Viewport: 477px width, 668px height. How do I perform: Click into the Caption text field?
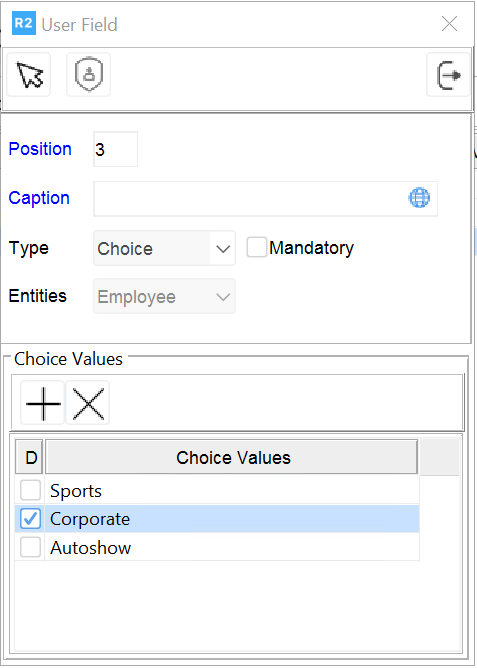(x=250, y=199)
